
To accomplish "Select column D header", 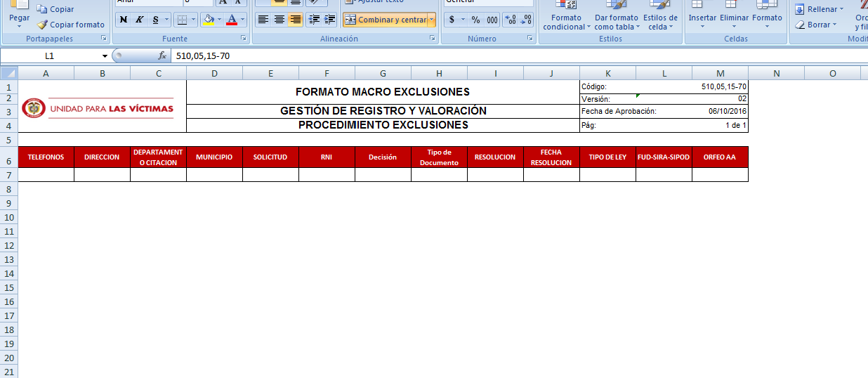I will pos(214,73).
